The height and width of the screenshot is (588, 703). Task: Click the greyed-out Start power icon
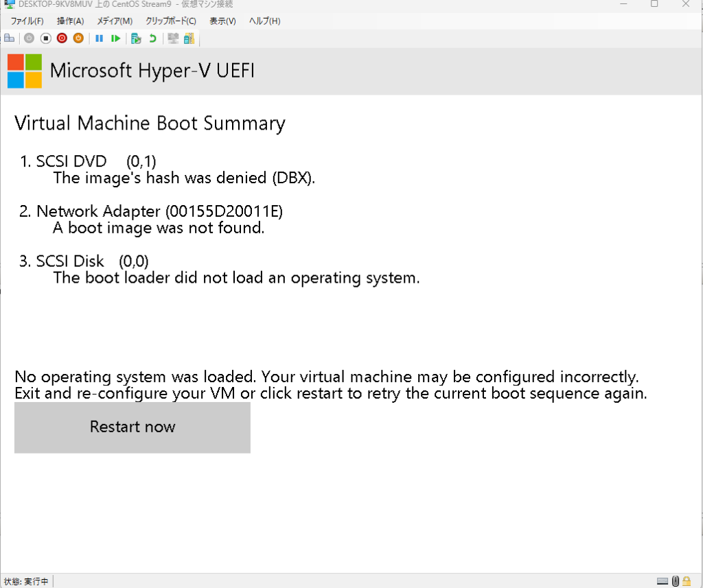click(x=30, y=38)
